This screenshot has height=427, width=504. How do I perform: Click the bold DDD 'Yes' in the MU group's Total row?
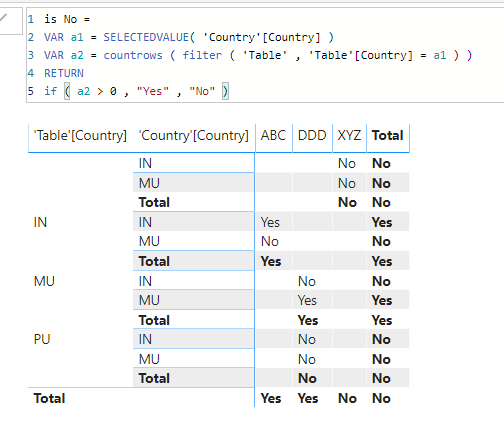click(x=308, y=320)
